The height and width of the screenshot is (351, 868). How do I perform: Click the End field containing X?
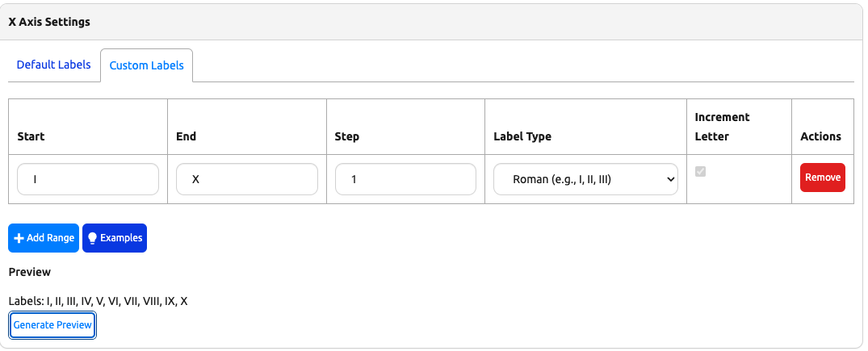coord(246,179)
